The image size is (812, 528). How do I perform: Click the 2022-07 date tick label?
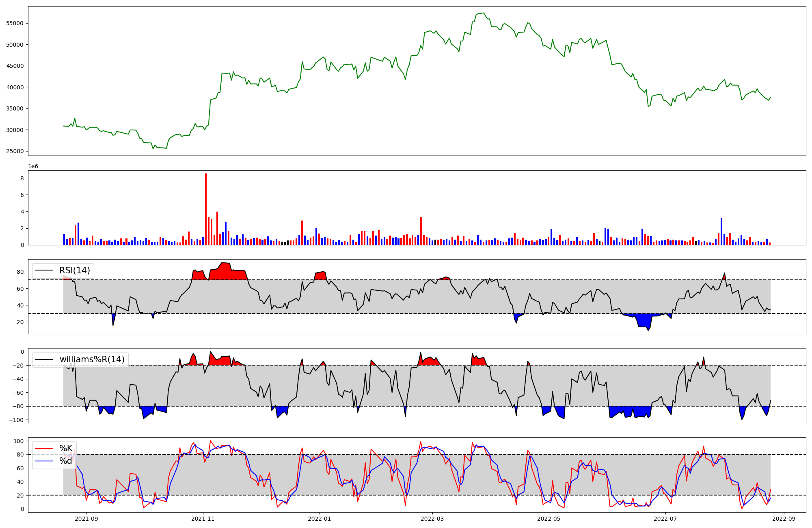pyautogui.click(x=666, y=519)
